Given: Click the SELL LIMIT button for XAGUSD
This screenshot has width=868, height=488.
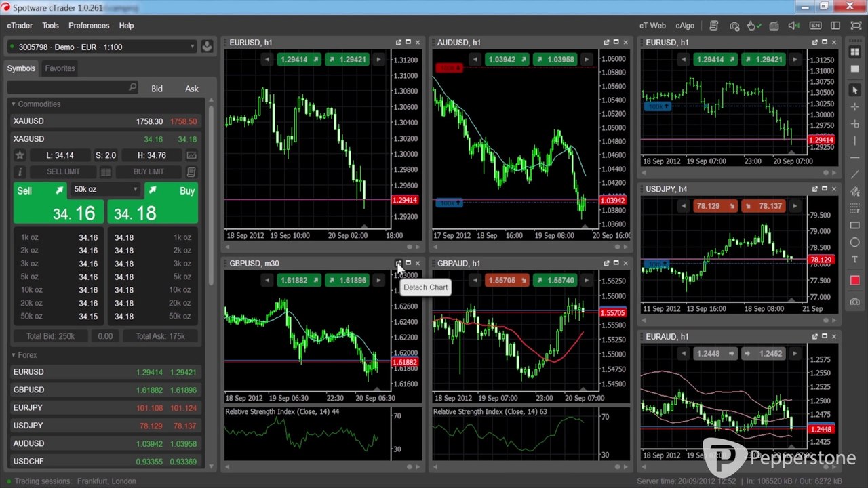Looking at the screenshot, I should tap(63, 172).
